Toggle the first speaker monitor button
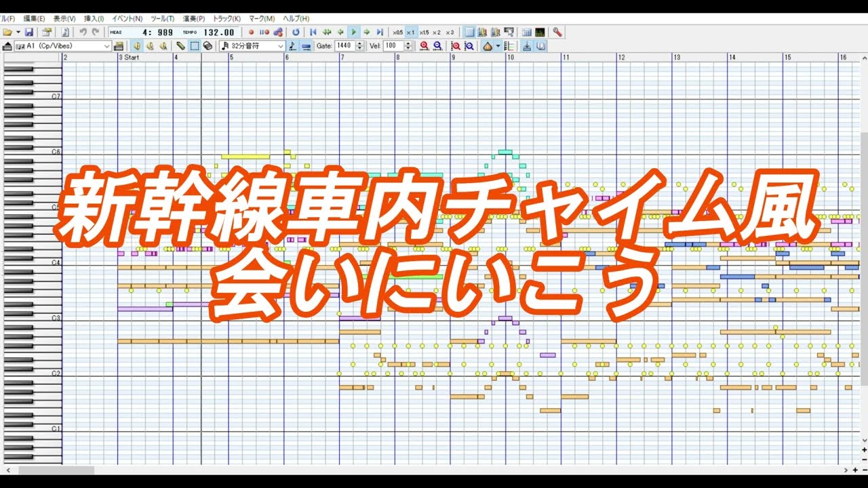Screen dimensions: 868x488 tap(136, 45)
